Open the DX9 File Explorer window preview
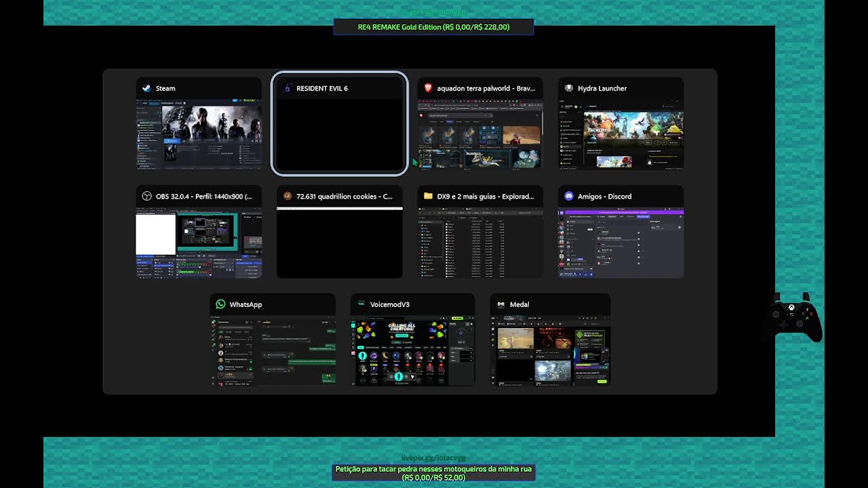Screen dimensions: 868x488 480,243
